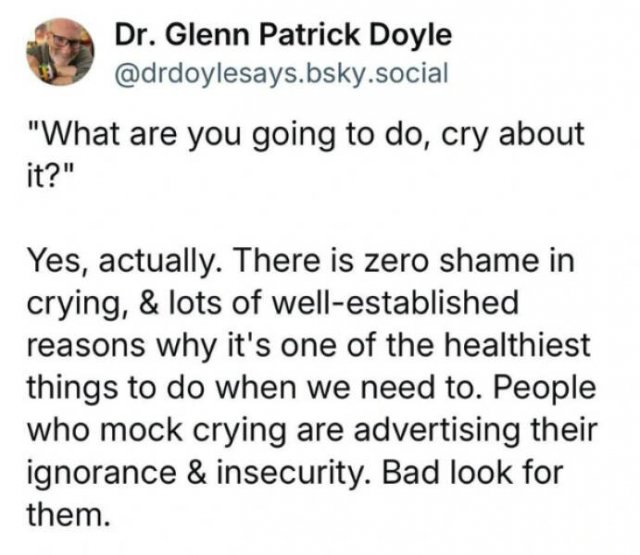Click the word "ignorance" in the post
Screen dimensions: 640x555
pyautogui.click(x=102, y=474)
